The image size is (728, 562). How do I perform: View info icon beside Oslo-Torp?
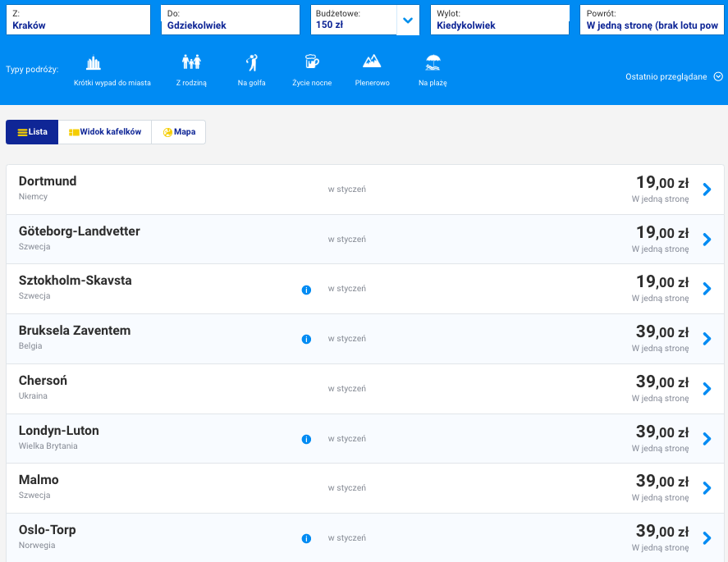pyautogui.click(x=306, y=539)
